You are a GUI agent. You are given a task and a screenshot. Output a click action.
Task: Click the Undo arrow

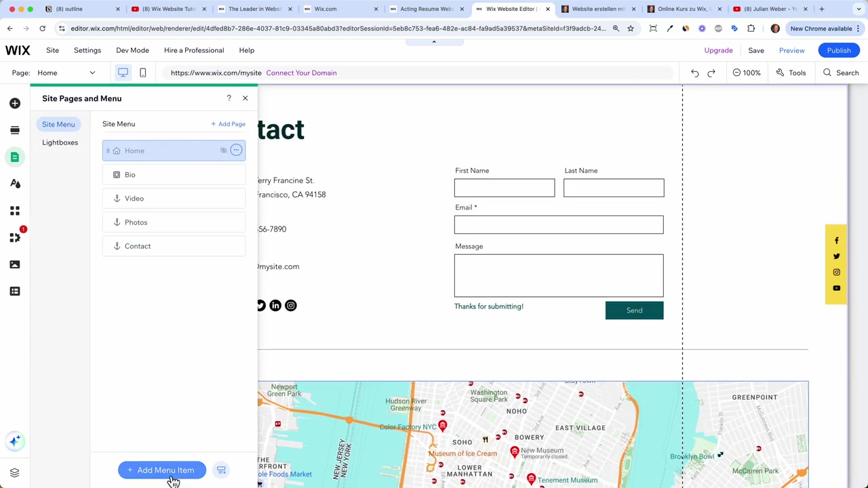coord(694,73)
